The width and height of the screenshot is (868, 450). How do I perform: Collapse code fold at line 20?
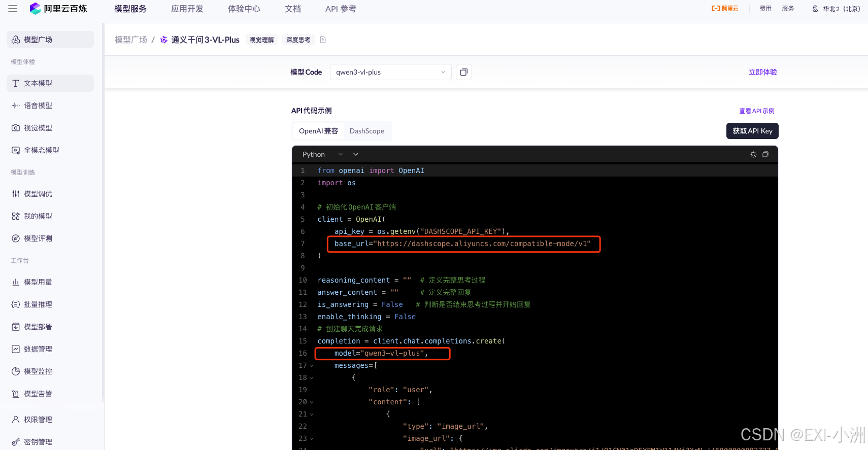pos(312,402)
